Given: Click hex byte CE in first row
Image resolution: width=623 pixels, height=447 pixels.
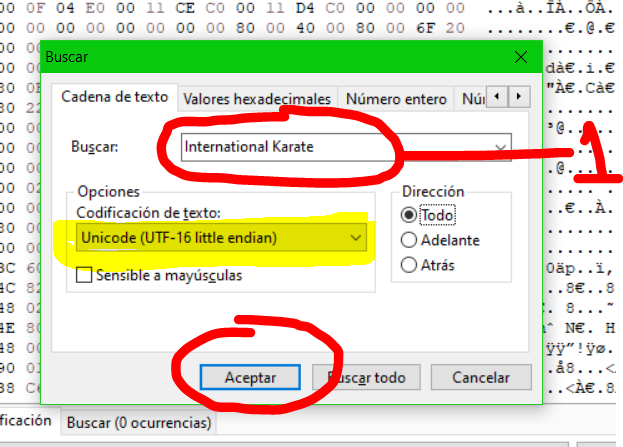Looking at the screenshot, I should pos(185,8).
